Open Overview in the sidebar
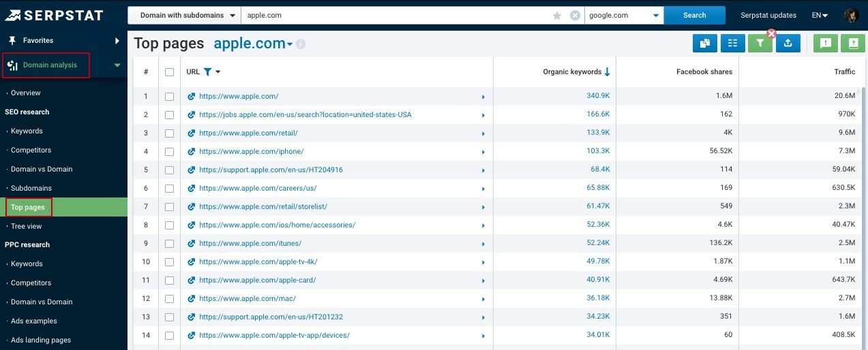The width and height of the screenshot is (868, 350). [x=26, y=93]
